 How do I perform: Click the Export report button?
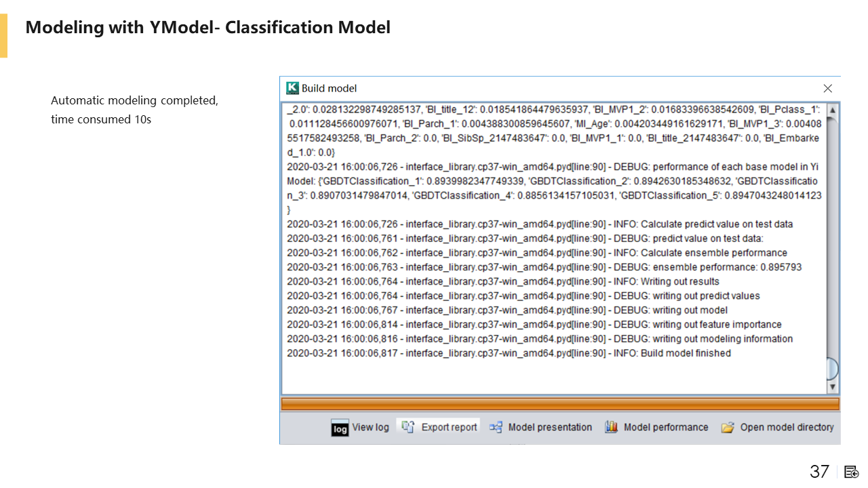439,428
